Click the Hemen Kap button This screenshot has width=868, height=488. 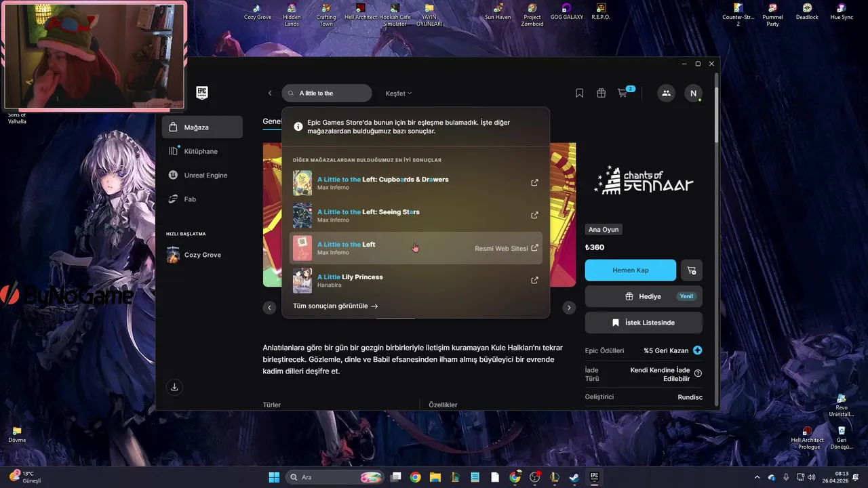(x=631, y=270)
